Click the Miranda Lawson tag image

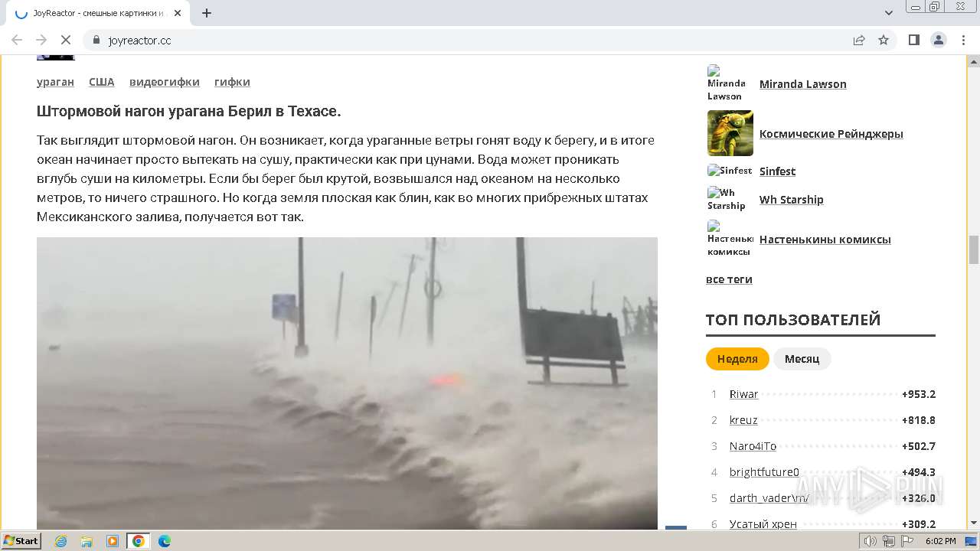[x=730, y=83]
